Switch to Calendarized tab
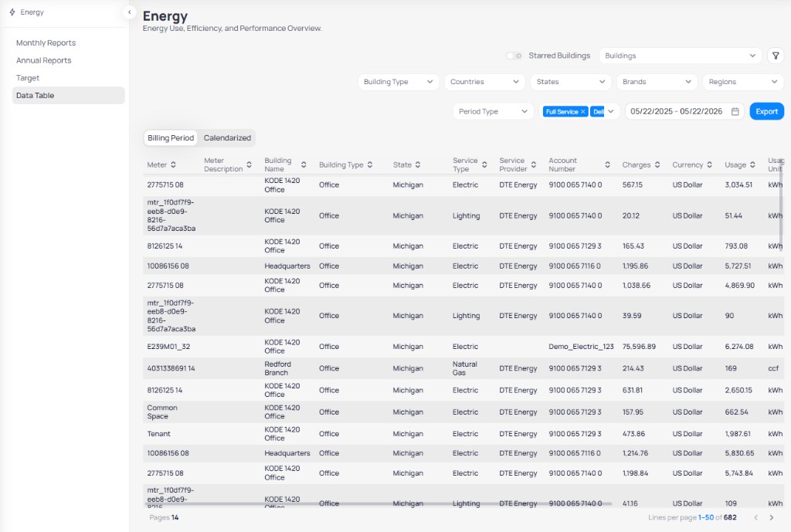This screenshot has height=532, width=791. point(227,137)
